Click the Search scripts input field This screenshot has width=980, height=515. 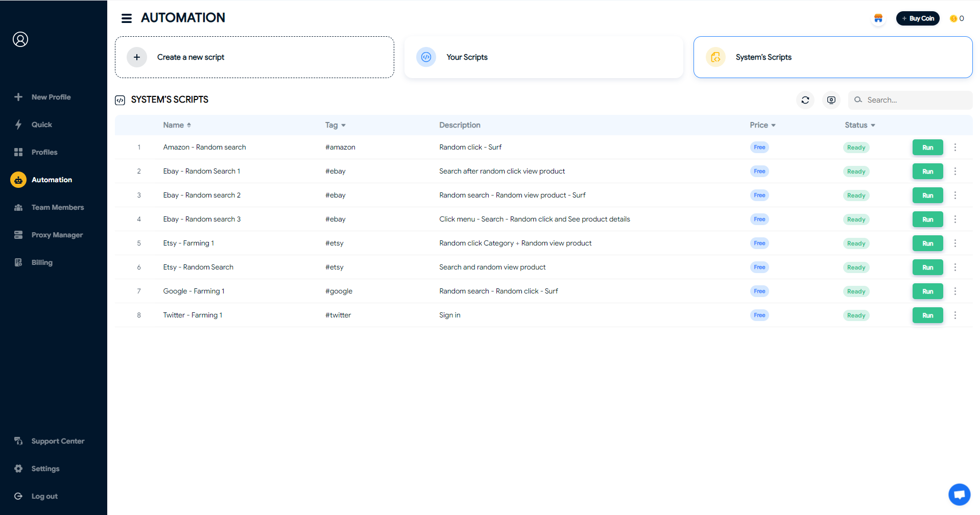coord(911,100)
